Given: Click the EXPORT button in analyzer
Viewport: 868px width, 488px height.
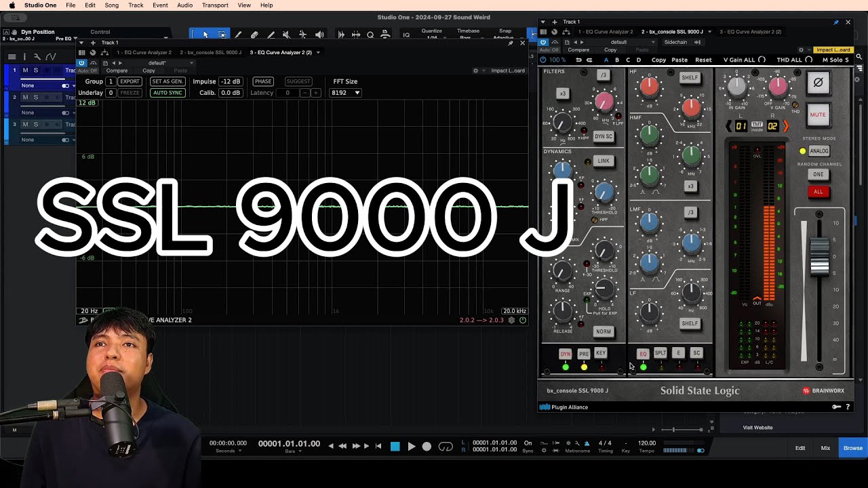Looking at the screenshot, I should 130,81.
